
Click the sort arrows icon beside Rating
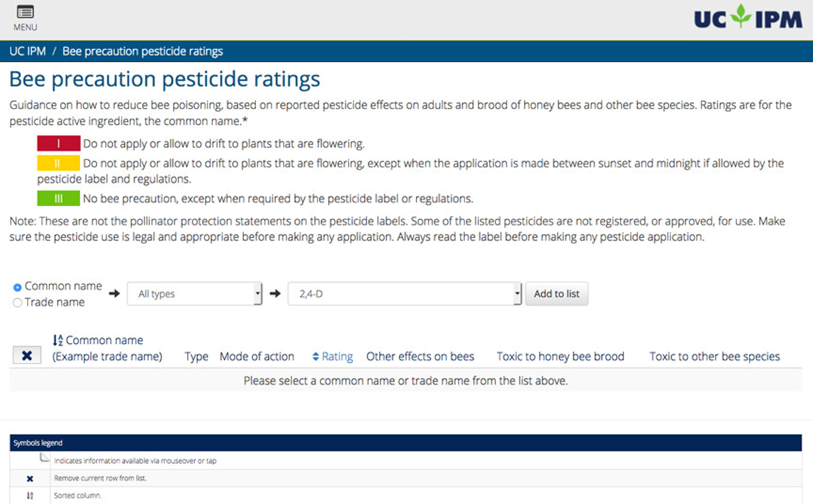tap(315, 356)
